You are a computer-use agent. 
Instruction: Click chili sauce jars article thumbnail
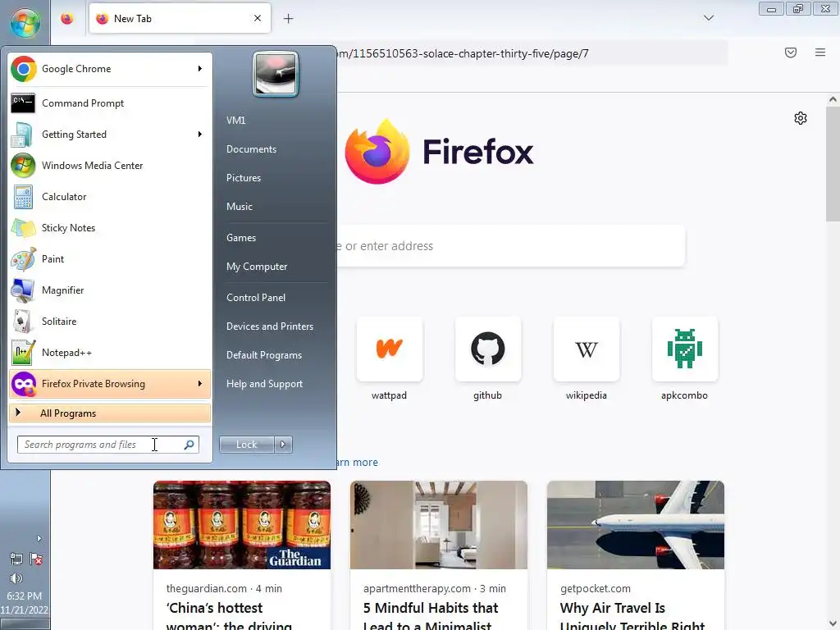click(242, 525)
